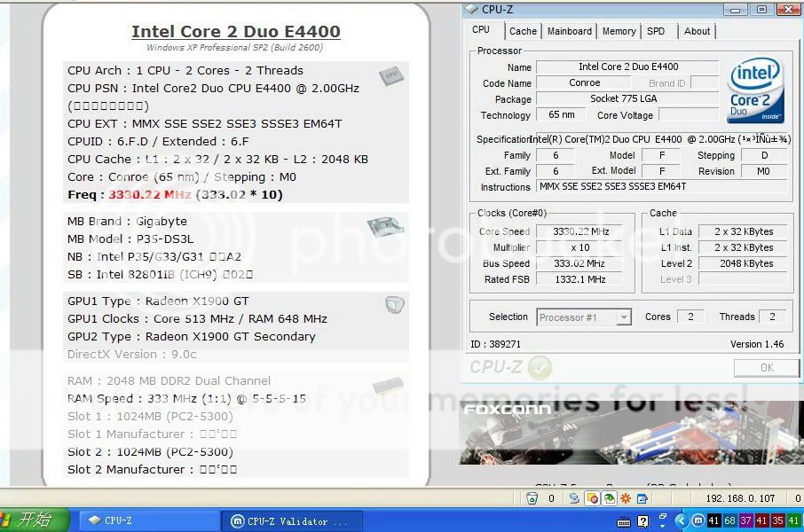
Task: Minimize the CPU-Z window
Action: [x=736, y=9]
